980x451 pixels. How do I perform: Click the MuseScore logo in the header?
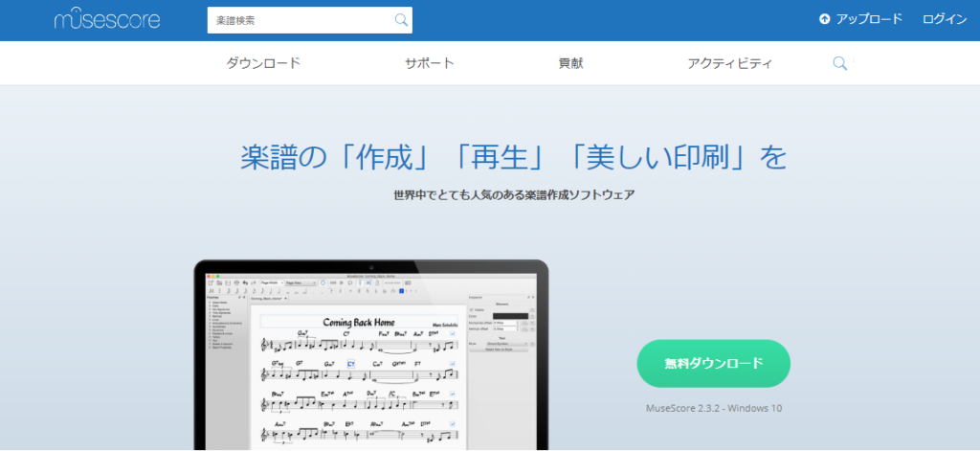pyautogui.click(x=107, y=19)
